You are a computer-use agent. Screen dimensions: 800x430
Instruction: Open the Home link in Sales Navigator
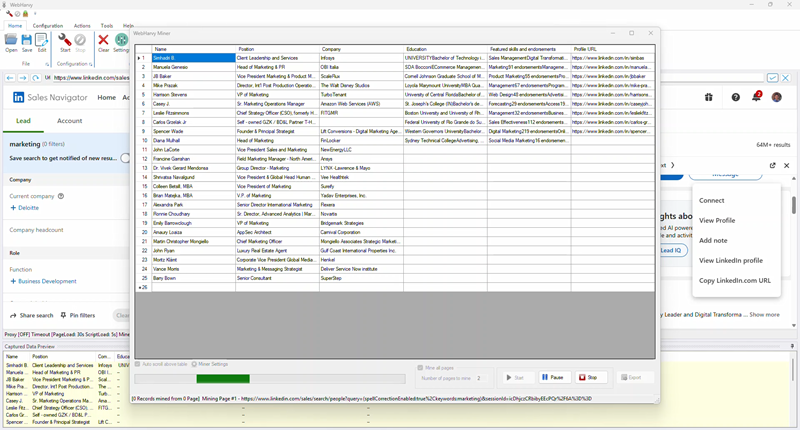coord(107,97)
